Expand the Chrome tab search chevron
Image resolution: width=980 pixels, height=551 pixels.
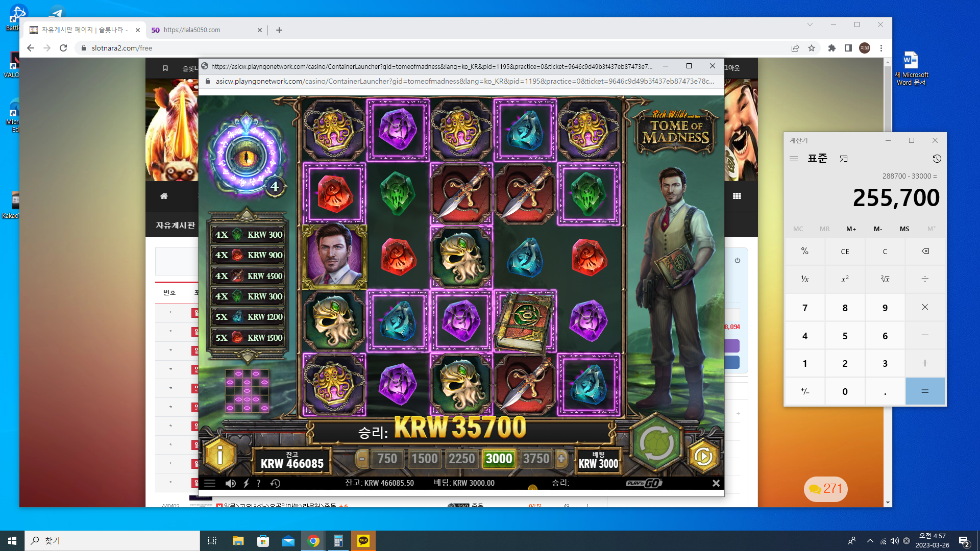810,24
